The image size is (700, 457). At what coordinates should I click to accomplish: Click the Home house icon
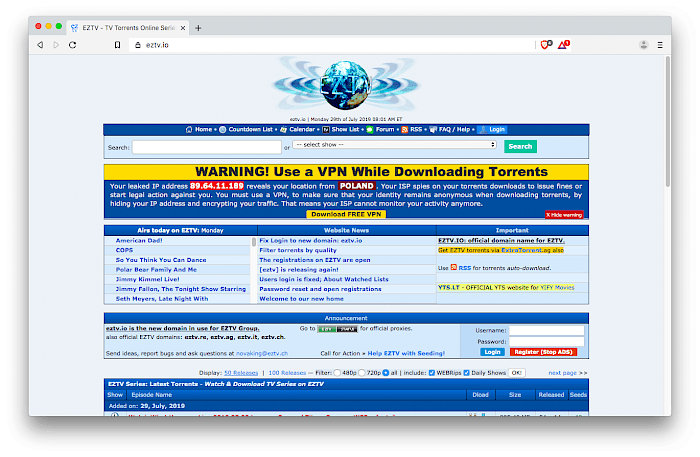pyautogui.click(x=189, y=129)
